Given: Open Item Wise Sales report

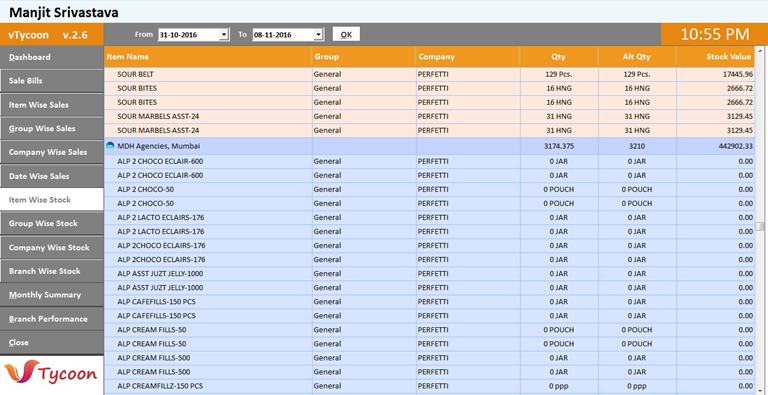Looking at the screenshot, I should click(x=51, y=105).
